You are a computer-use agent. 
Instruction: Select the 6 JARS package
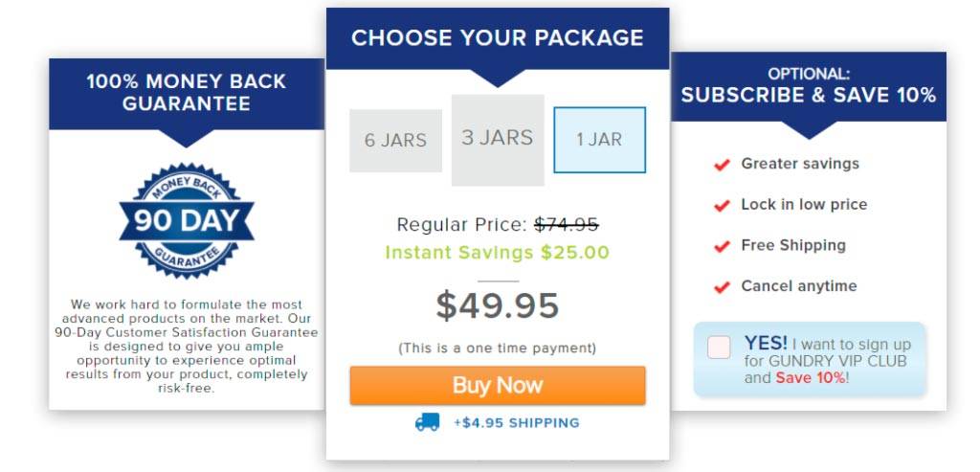[395, 141]
